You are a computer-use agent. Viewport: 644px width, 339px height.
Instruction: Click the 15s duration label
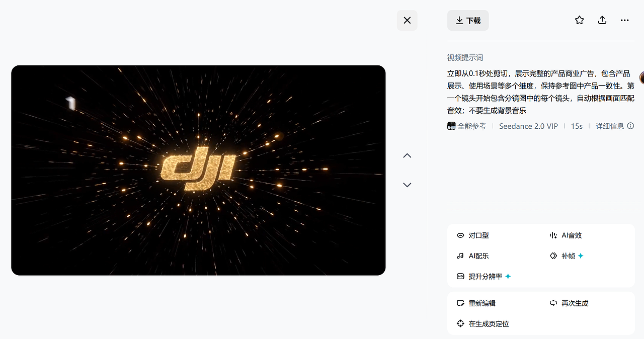pos(577,126)
